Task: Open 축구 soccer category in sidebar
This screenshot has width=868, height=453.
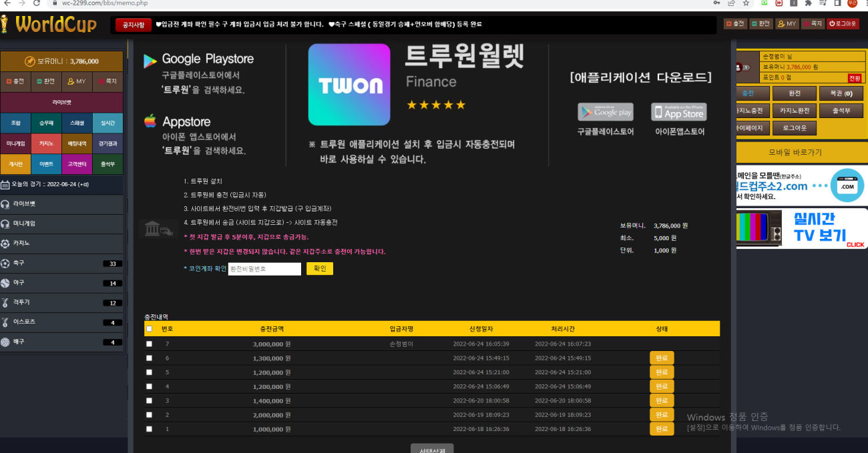Action: coord(61,264)
